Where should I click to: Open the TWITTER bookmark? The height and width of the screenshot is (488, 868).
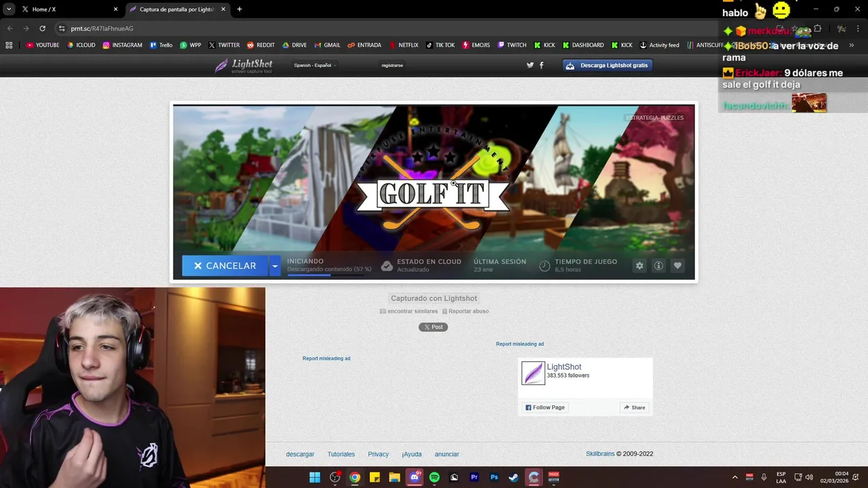click(224, 45)
